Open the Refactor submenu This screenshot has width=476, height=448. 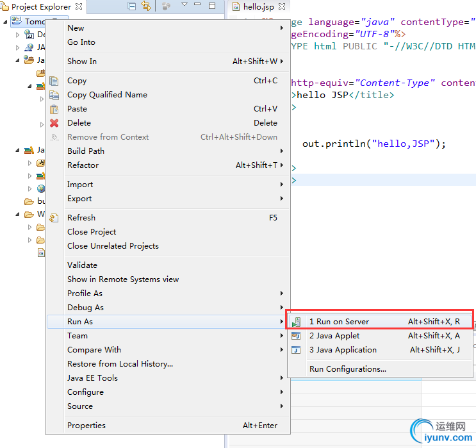click(168, 165)
